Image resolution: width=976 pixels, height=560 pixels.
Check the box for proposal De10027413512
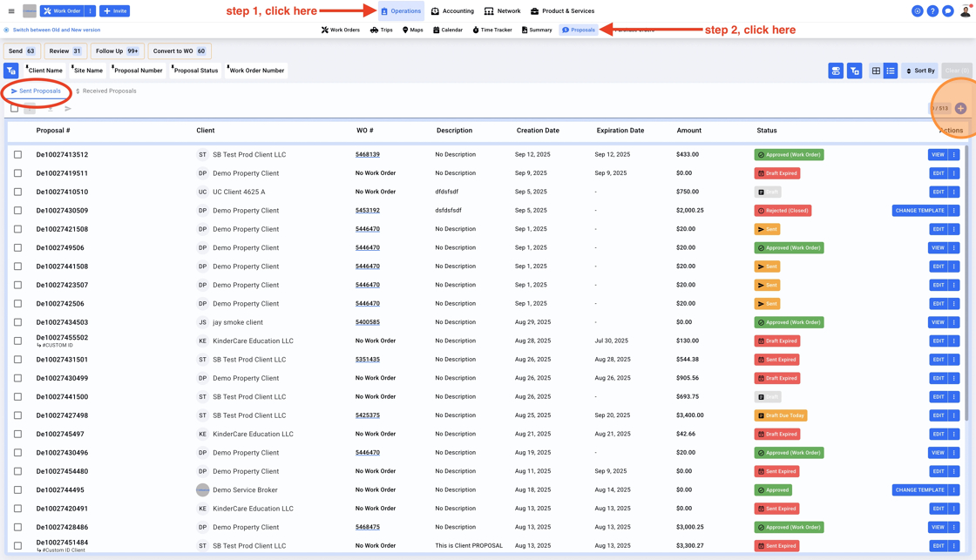(x=17, y=154)
